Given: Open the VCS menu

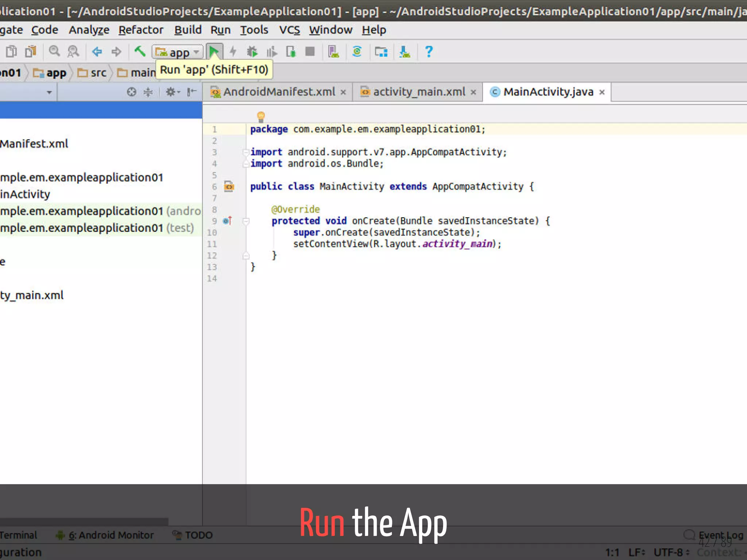Looking at the screenshot, I should pos(290,30).
